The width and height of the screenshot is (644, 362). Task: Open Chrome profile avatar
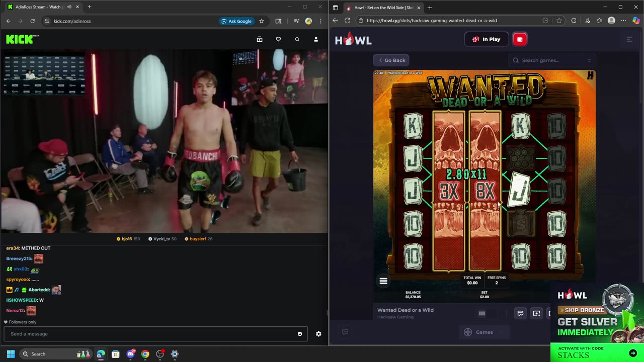tap(308, 21)
